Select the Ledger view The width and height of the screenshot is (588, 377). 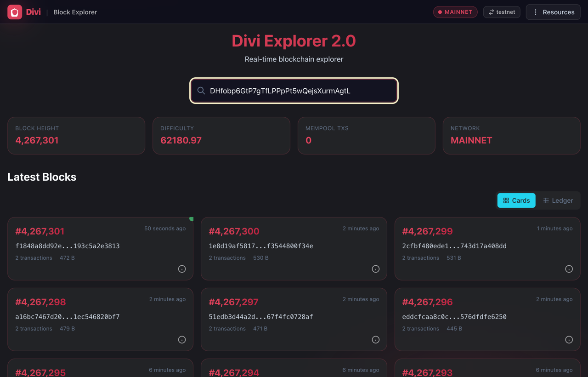tap(558, 200)
